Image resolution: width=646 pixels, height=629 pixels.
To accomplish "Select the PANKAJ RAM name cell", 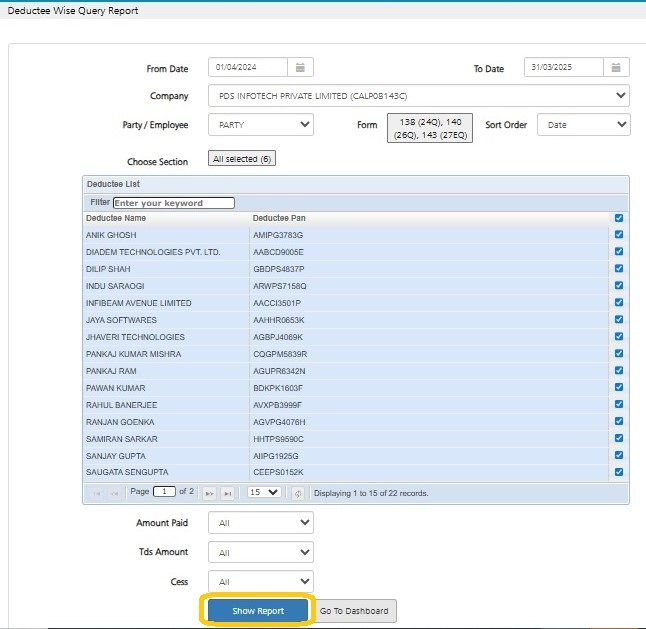I will point(166,371).
